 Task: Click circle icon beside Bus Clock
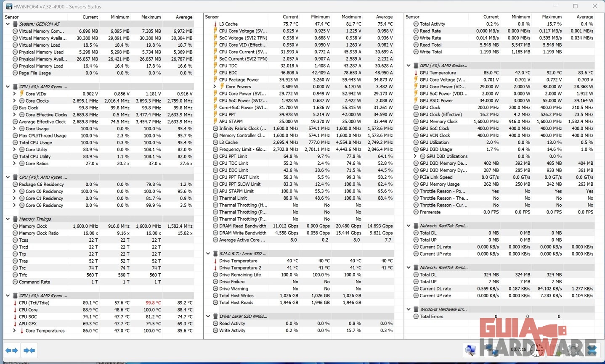point(15,108)
